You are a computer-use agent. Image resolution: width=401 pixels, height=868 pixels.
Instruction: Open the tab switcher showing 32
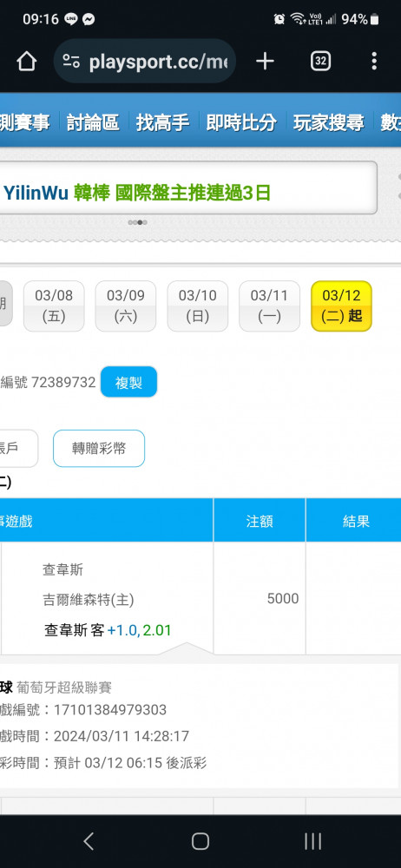(320, 62)
